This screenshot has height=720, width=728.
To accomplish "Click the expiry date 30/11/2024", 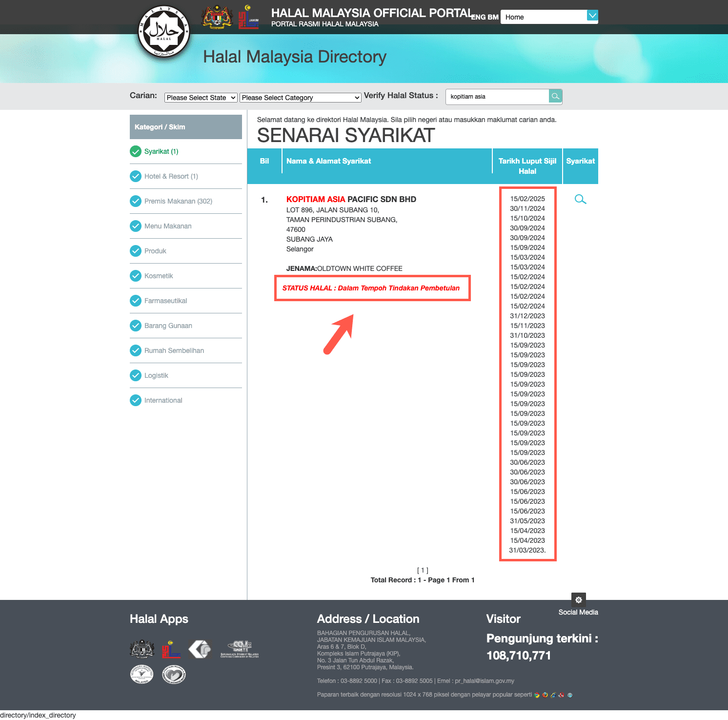I will click(x=527, y=208).
